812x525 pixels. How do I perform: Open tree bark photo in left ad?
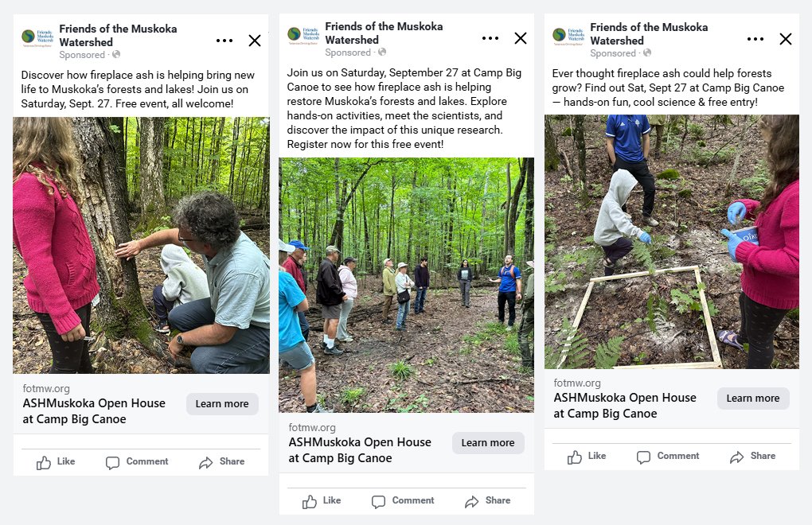click(141, 245)
